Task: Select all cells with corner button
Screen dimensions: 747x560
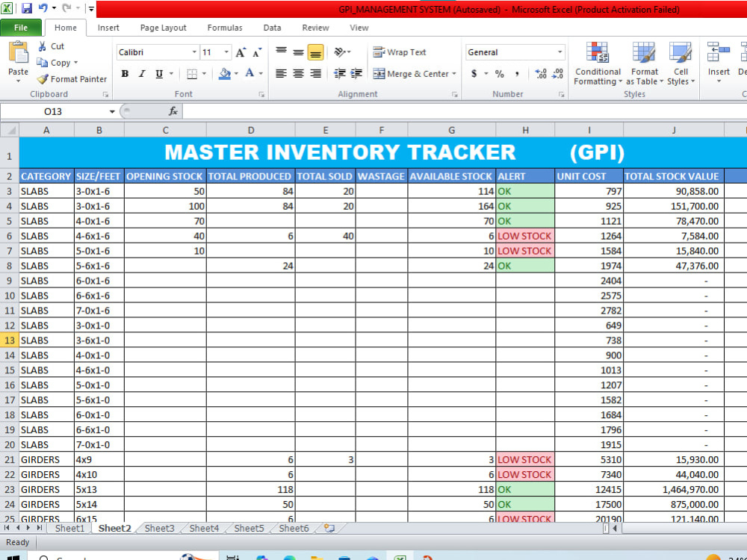Action: point(10,130)
